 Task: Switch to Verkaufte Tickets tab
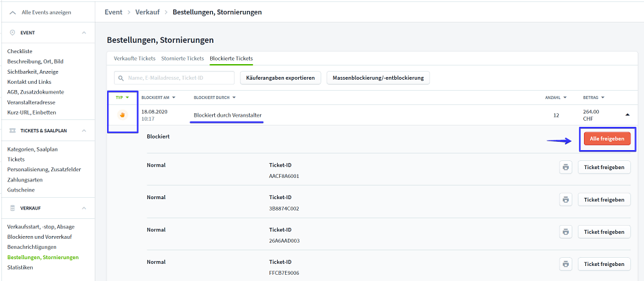point(134,59)
